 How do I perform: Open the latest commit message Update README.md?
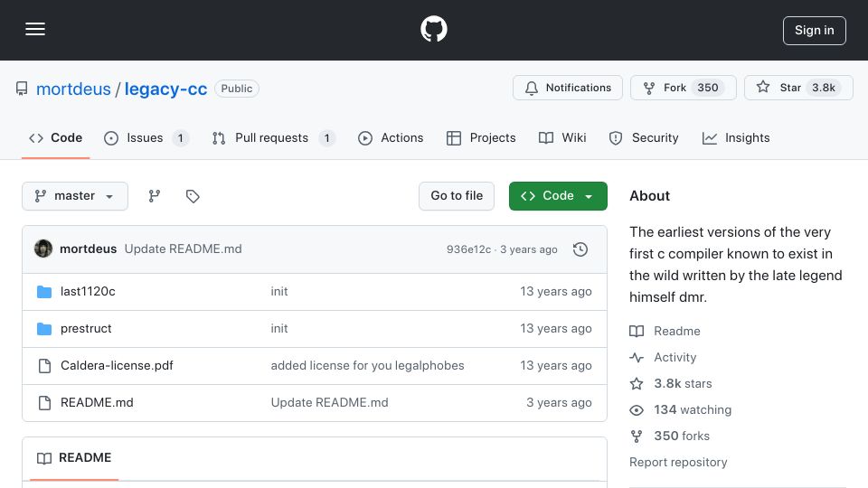click(x=184, y=249)
